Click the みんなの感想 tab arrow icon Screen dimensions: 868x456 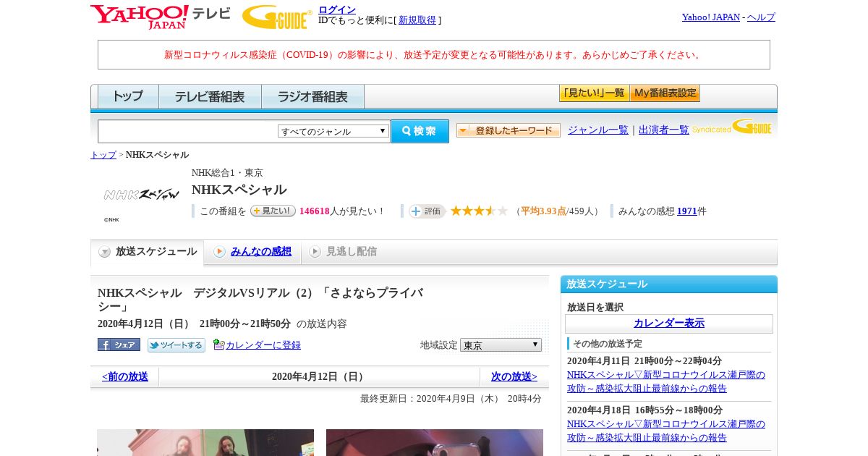click(x=219, y=252)
